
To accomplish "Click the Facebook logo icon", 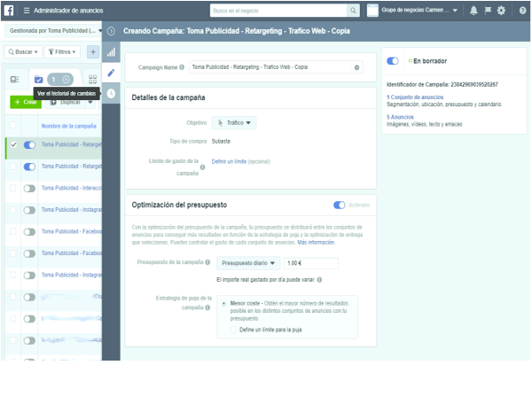I will [10, 10].
